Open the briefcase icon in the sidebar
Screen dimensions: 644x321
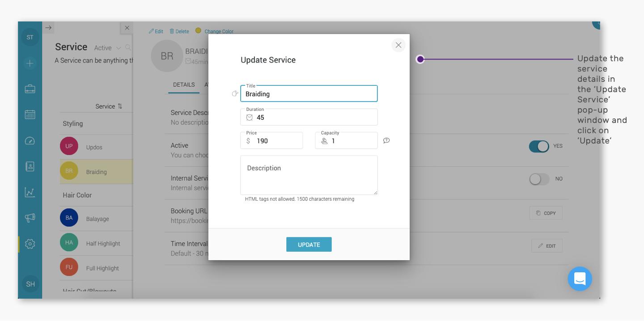pyautogui.click(x=30, y=89)
